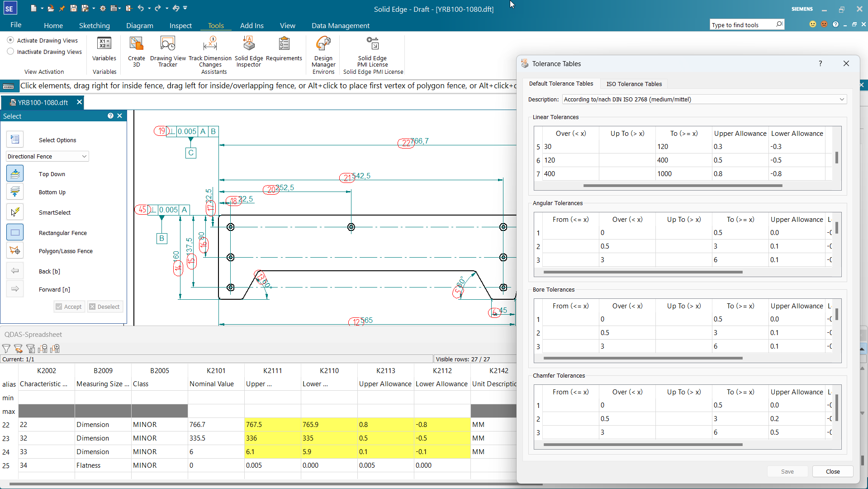Open the Data Management ribbon tab
The image size is (868, 489).
coord(340,25)
